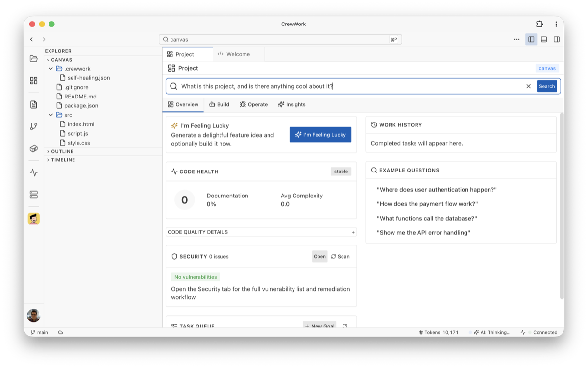Open the server stack icon in activity bar

point(33,195)
